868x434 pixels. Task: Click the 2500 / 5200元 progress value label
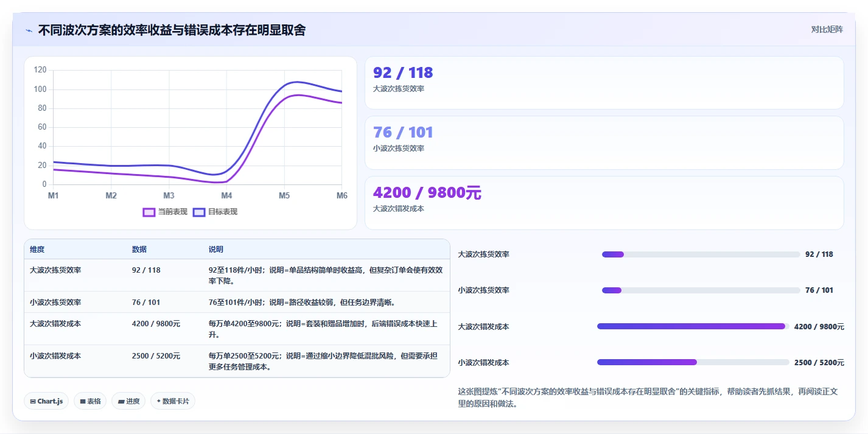click(x=819, y=363)
